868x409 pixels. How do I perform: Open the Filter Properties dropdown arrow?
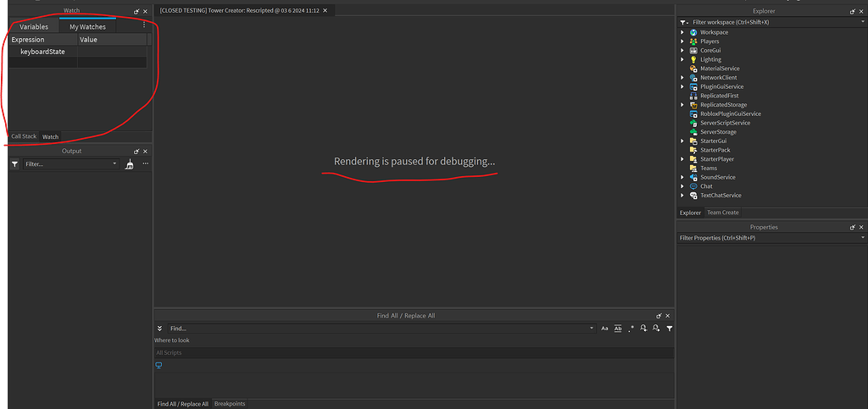pyautogui.click(x=863, y=238)
